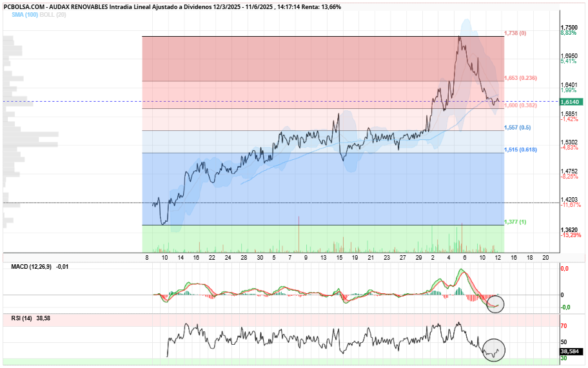588x368 pixels.
Task: Click the RSI (14) panel label
Action: 21,318
